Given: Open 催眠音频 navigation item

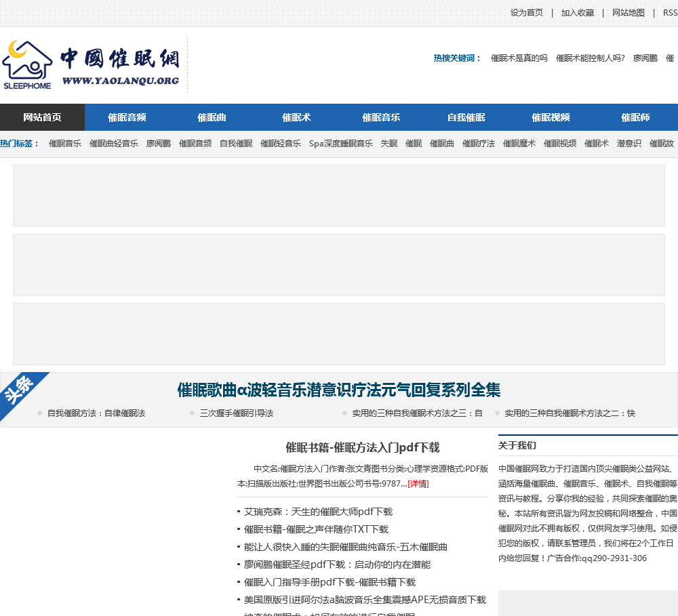Looking at the screenshot, I should click(x=127, y=117).
